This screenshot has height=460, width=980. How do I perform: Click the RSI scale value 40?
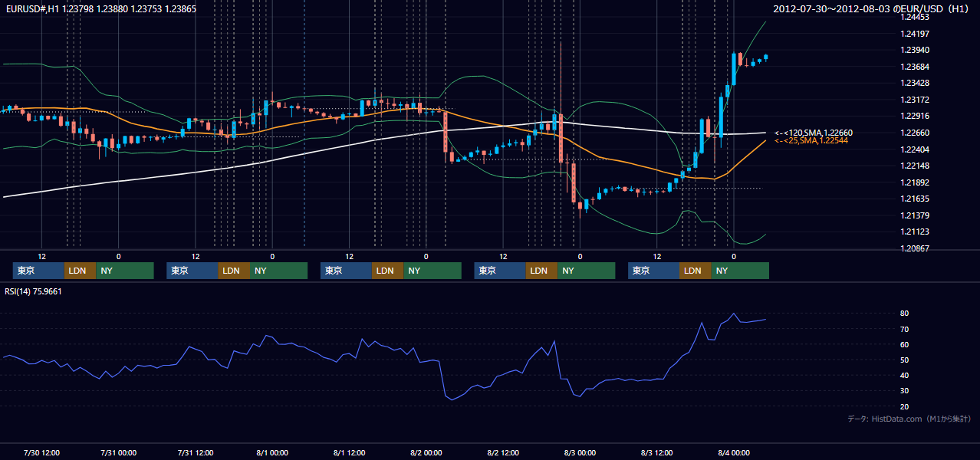[x=905, y=375]
